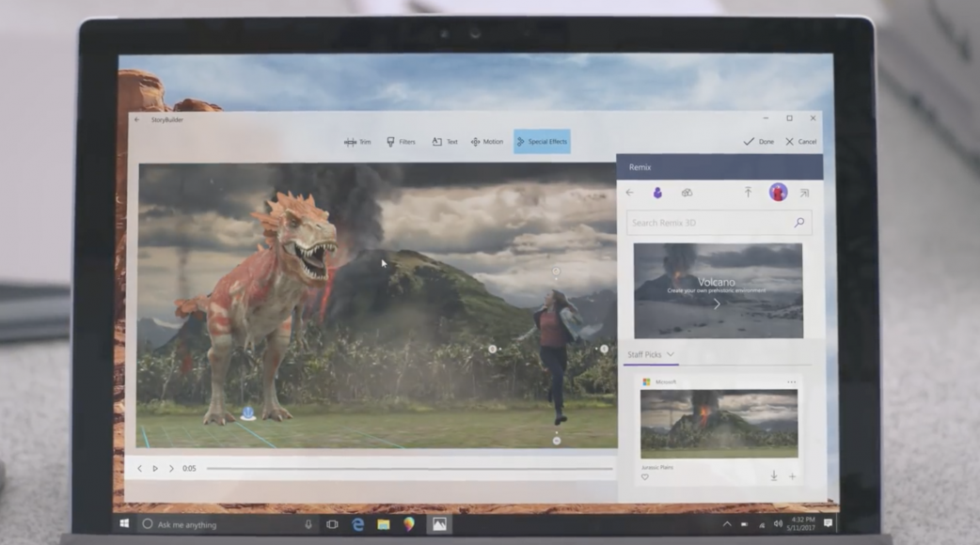The image size is (980, 545).
Task: Open the Filters tool
Action: (401, 142)
